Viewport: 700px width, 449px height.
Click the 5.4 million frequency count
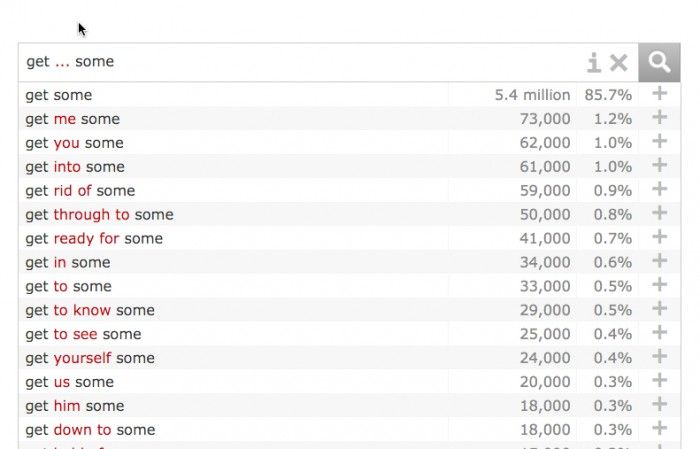coord(532,95)
